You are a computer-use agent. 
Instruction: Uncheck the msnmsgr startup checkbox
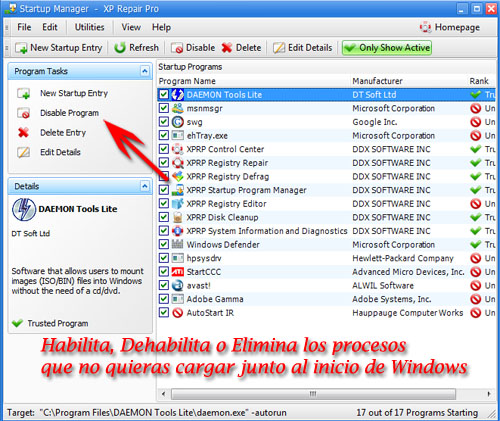163,108
